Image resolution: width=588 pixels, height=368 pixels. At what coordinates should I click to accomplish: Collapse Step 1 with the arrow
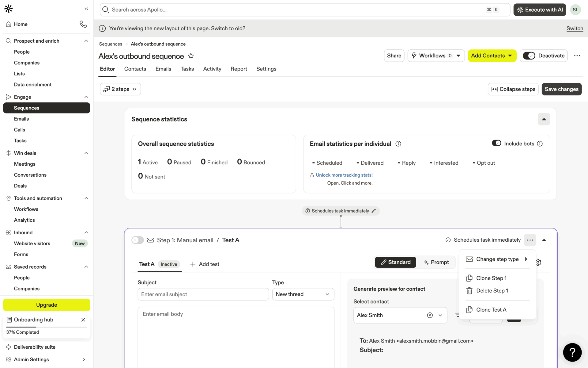tap(544, 240)
